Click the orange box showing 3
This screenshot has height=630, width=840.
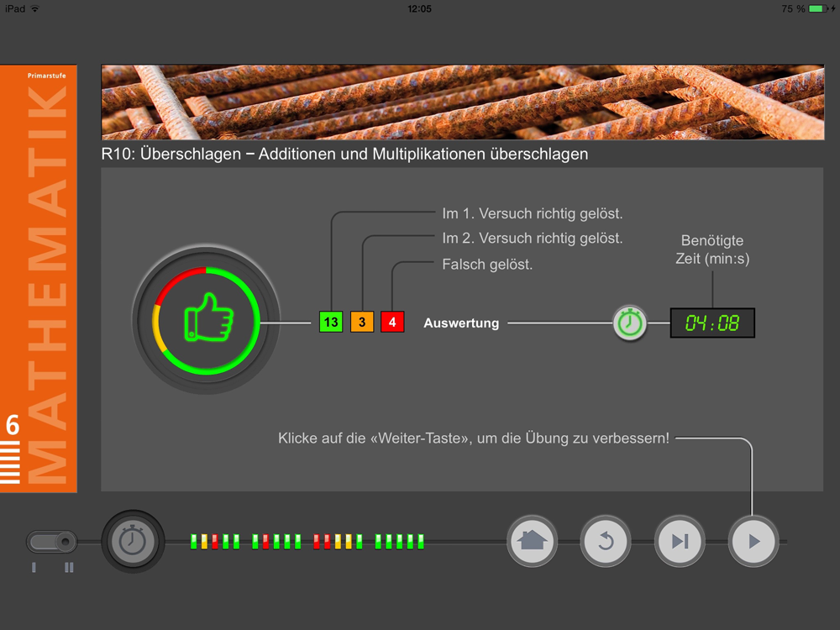[362, 322]
